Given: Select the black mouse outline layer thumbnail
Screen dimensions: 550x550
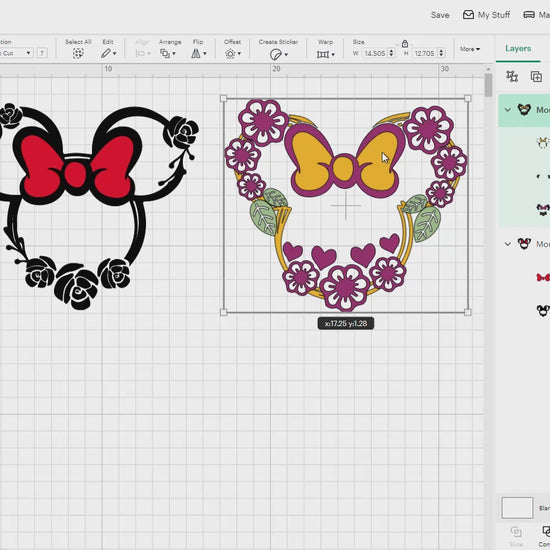Looking at the screenshot, I should coord(543,310).
